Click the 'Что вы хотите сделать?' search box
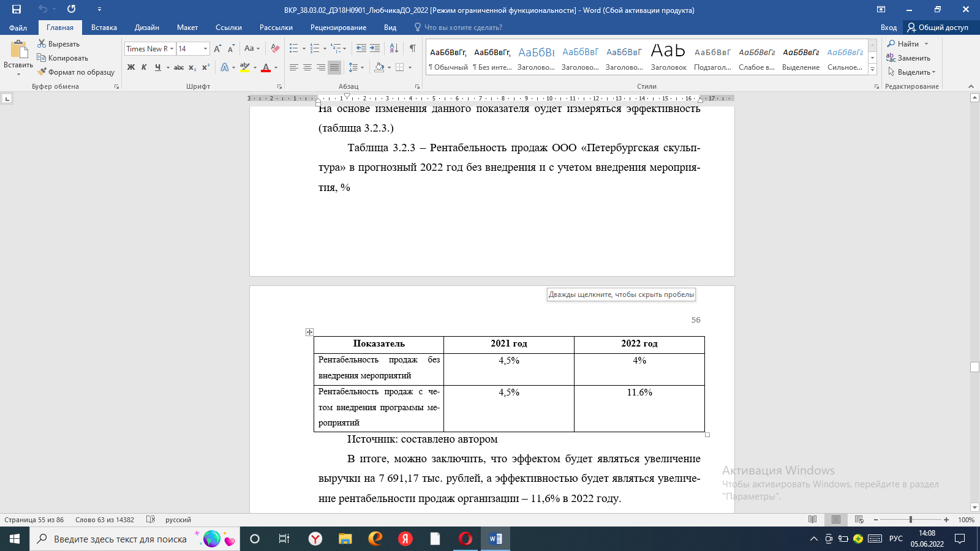The height and width of the screenshot is (551, 980). click(458, 28)
